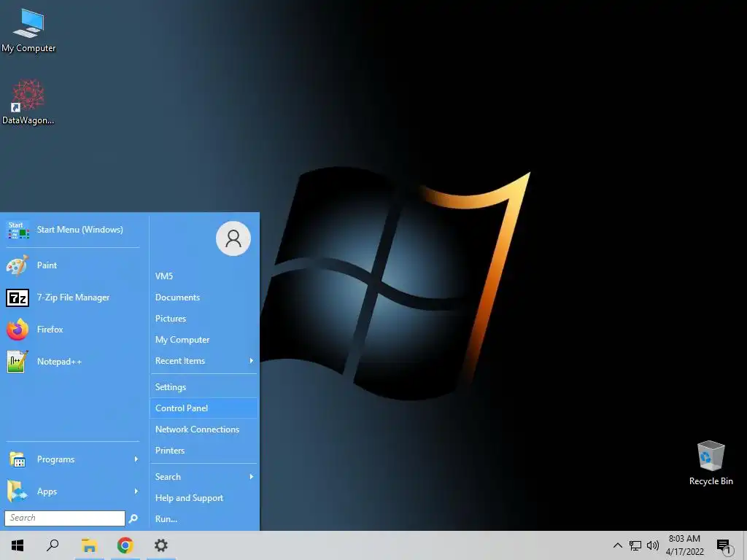Expand the Programs submenu arrow
The height and width of the screenshot is (560, 747).
(x=136, y=459)
